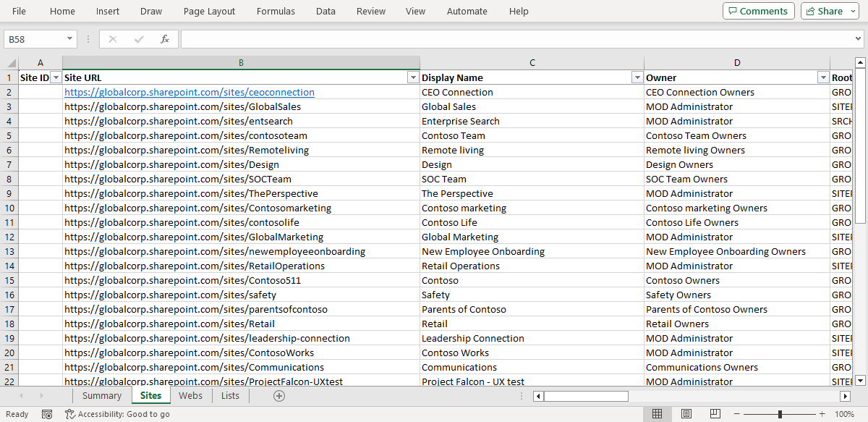Open the Review ribbon tab
This screenshot has width=868, height=422.
(371, 11)
